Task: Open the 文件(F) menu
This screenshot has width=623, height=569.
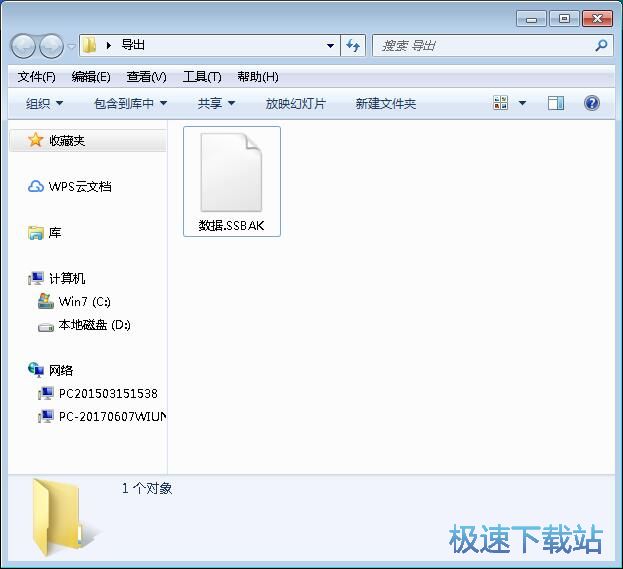Action: [x=37, y=77]
